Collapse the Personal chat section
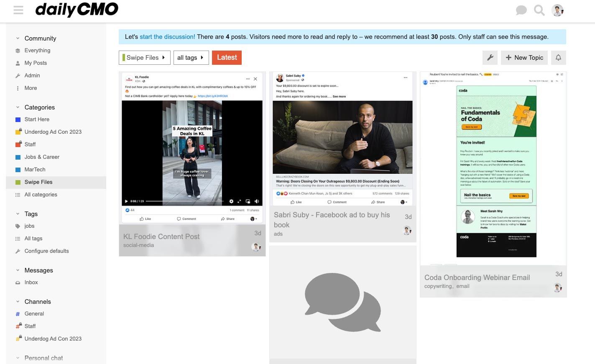This screenshot has width=595, height=364. pos(18,358)
